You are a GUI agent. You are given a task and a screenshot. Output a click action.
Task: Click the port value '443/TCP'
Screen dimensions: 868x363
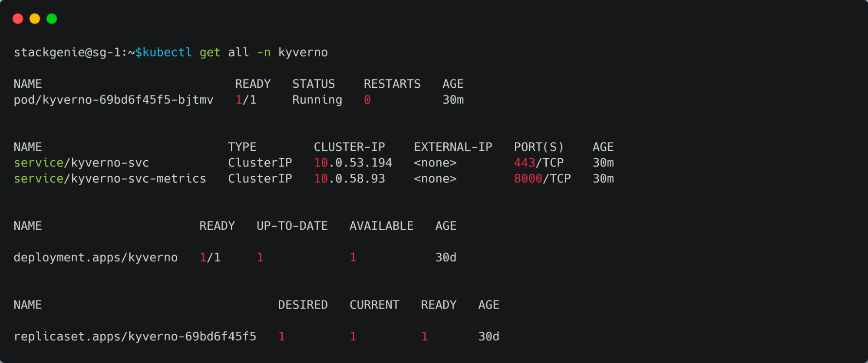(539, 163)
